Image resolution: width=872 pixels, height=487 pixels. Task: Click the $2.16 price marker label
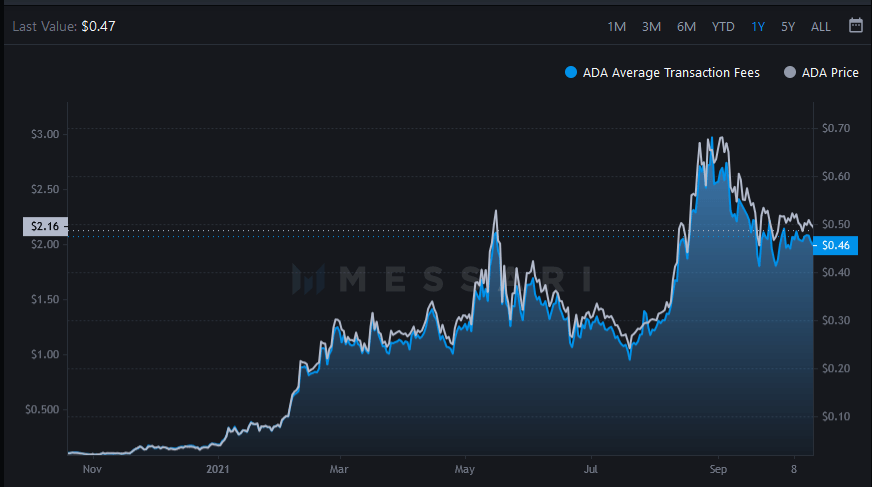pyautogui.click(x=44, y=227)
